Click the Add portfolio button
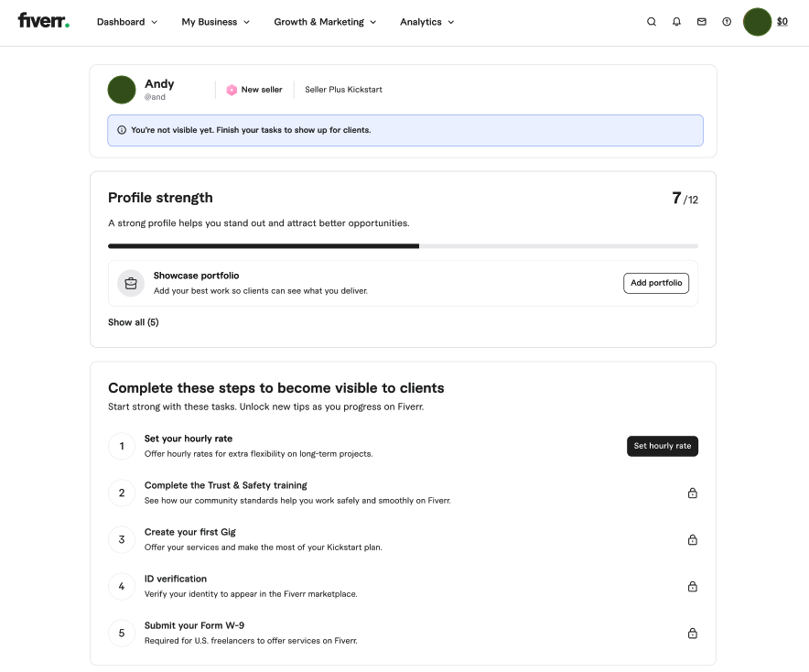This screenshot has width=809, height=672. 656,283
